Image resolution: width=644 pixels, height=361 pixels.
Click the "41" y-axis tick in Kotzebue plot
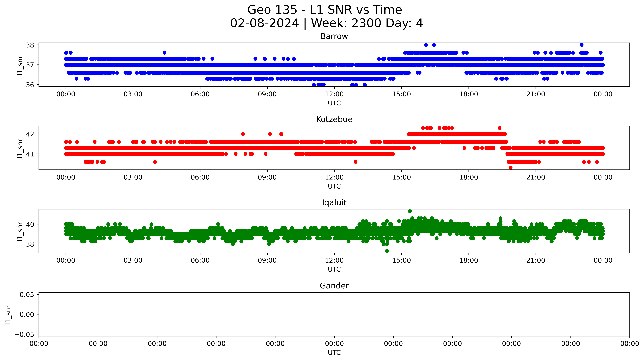click(x=30, y=154)
